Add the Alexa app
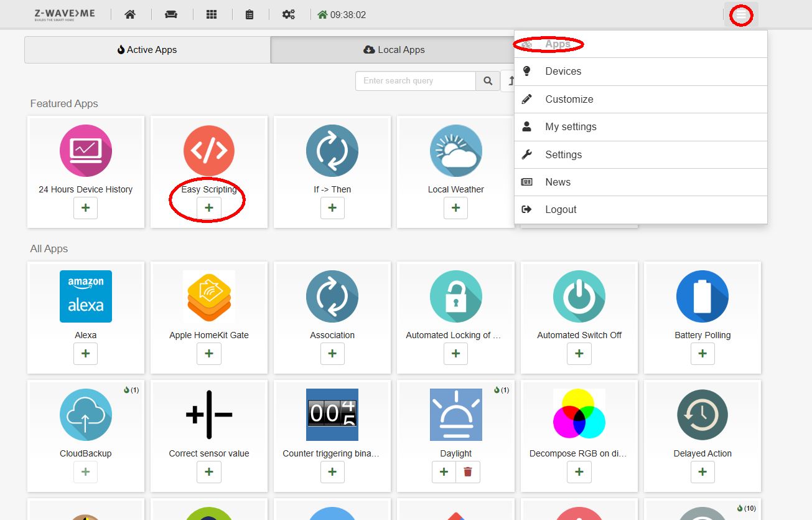This screenshot has width=812, height=520. [x=86, y=354]
